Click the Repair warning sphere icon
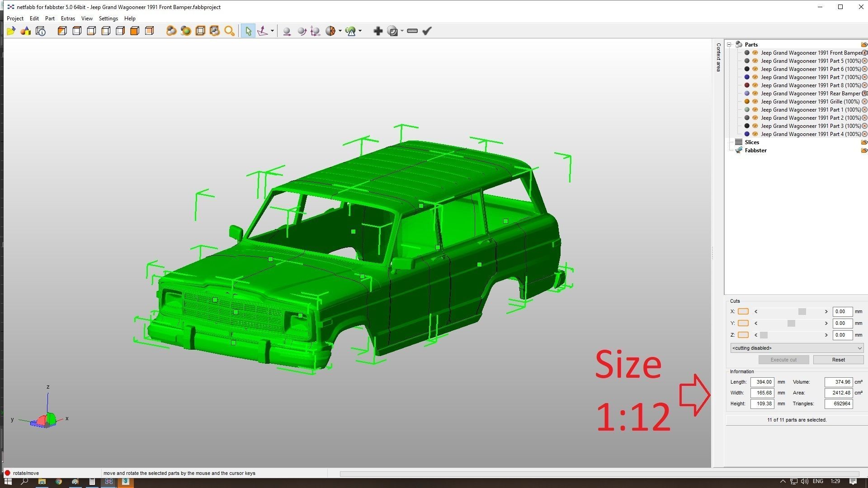Image resolution: width=868 pixels, height=488 pixels. (351, 31)
